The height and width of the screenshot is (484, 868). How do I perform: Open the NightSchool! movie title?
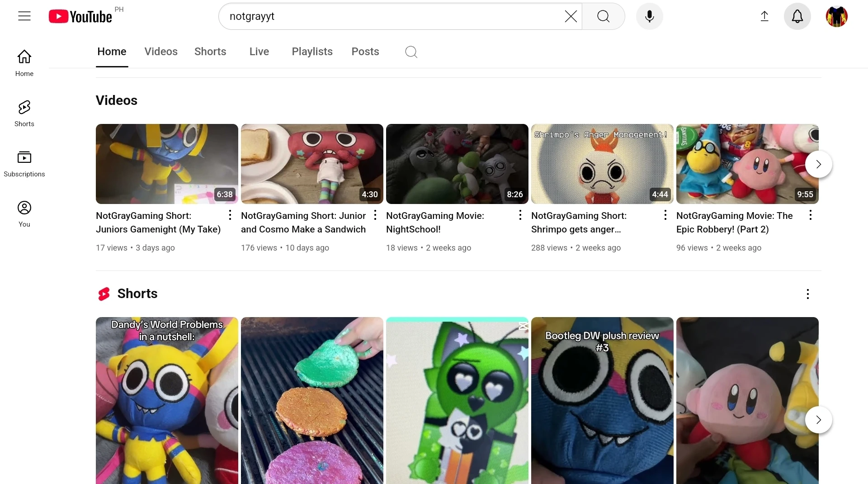click(x=435, y=223)
